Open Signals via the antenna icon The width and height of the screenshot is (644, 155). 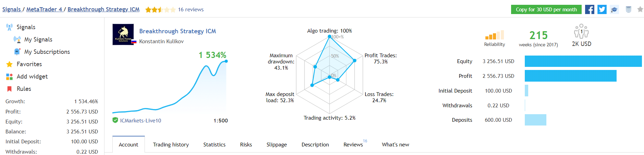9,27
